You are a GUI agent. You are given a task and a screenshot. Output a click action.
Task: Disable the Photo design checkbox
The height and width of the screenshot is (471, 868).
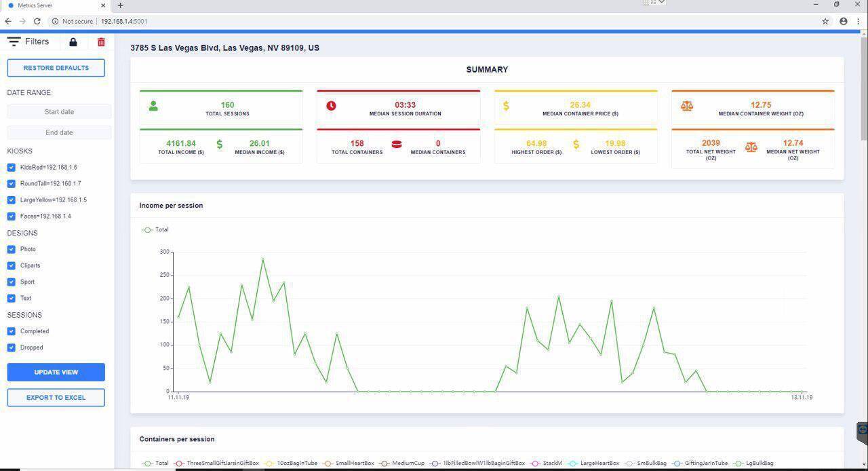click(12, 250)
